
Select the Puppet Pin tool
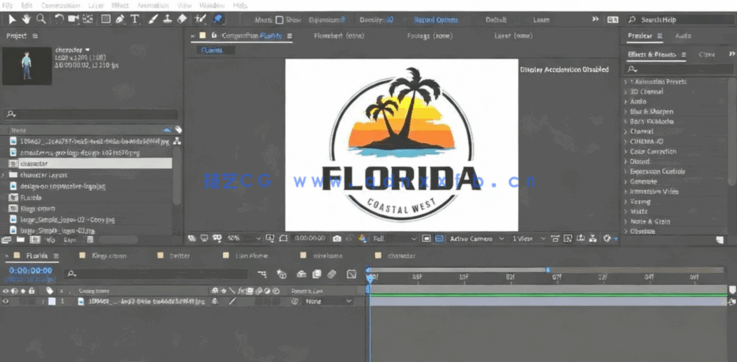coord(218,19)
